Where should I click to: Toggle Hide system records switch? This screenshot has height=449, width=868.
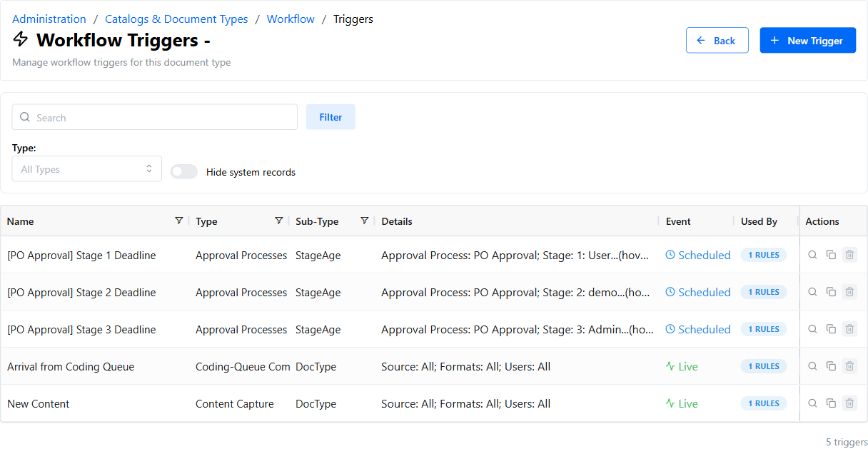183,171
